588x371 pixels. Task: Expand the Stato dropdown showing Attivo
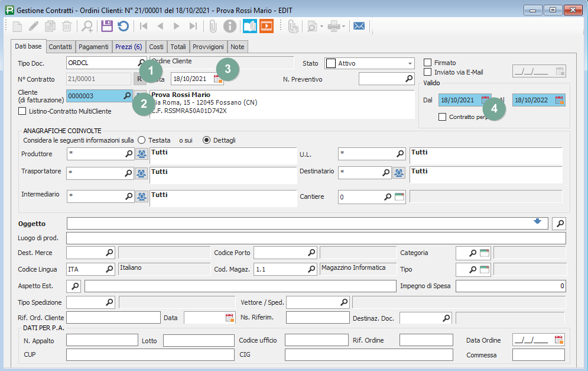[410, 63]
